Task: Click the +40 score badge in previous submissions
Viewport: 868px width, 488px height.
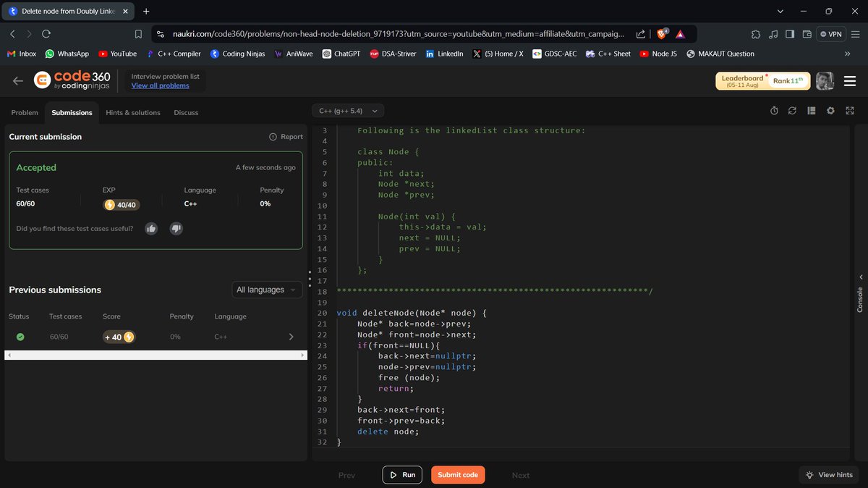Action: pyautogui.click(x=119, y=337)
